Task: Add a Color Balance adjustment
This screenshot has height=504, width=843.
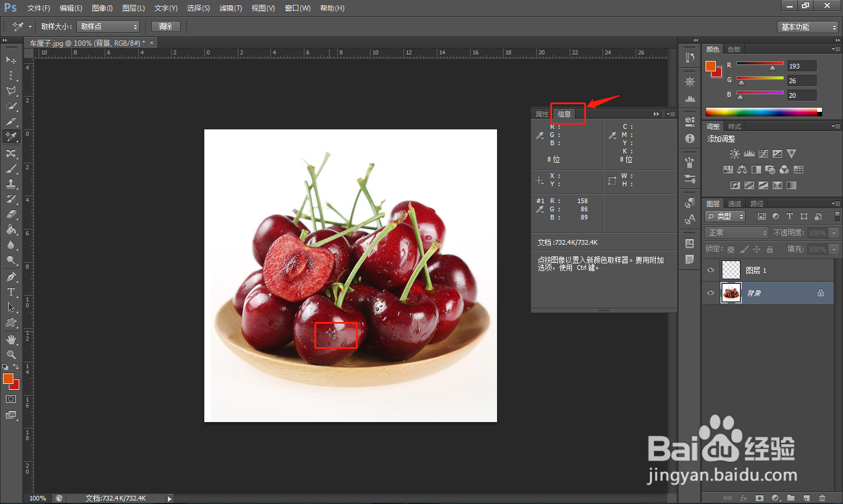Action: (x=742, y=170)
